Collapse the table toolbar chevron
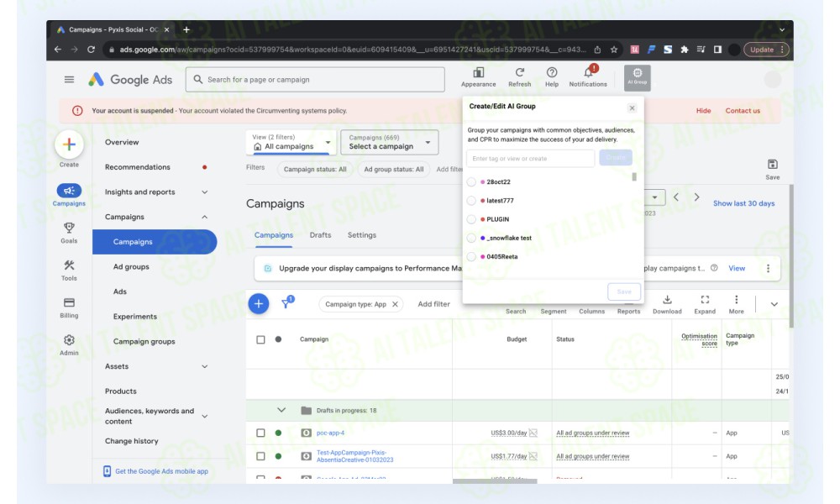Image resolution: width=840 pixels, height=504 pixels. point(774,304)
